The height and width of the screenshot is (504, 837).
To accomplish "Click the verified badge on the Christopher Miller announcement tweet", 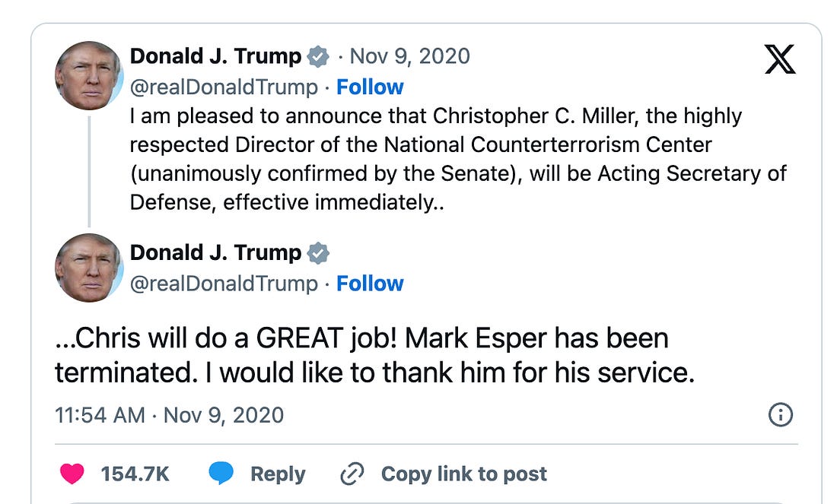I will click(x=318, y=56).
